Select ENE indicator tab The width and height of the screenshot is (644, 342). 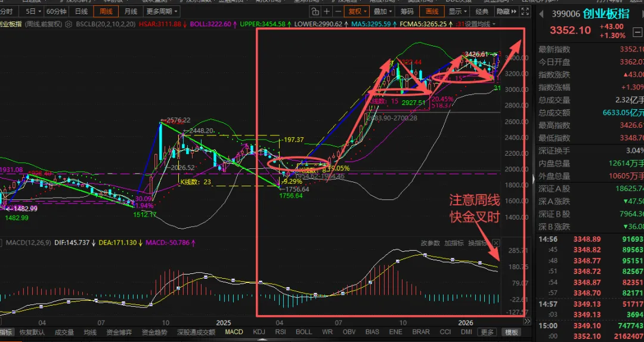[396, 332]
